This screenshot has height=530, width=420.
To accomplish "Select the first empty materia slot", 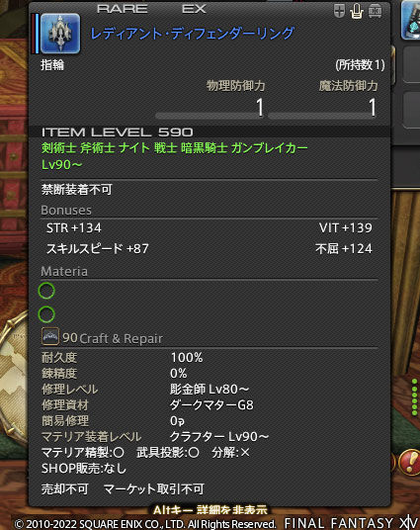I will point(46,291).
